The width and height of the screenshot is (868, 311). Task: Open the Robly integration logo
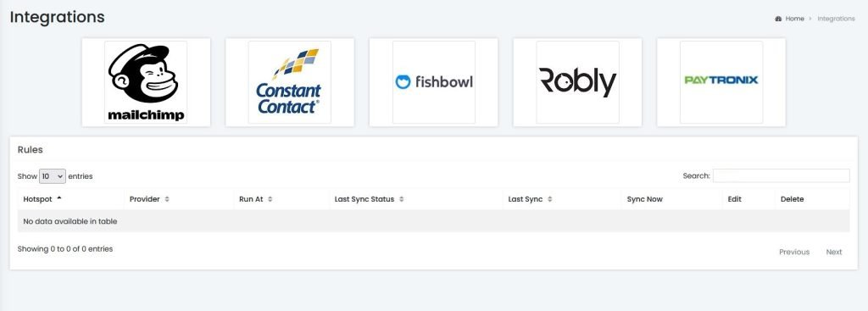click(577, 82)
